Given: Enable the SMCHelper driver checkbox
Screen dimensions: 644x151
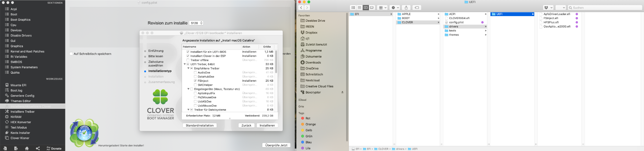Looking at the screenshot, I should point(195,85).
